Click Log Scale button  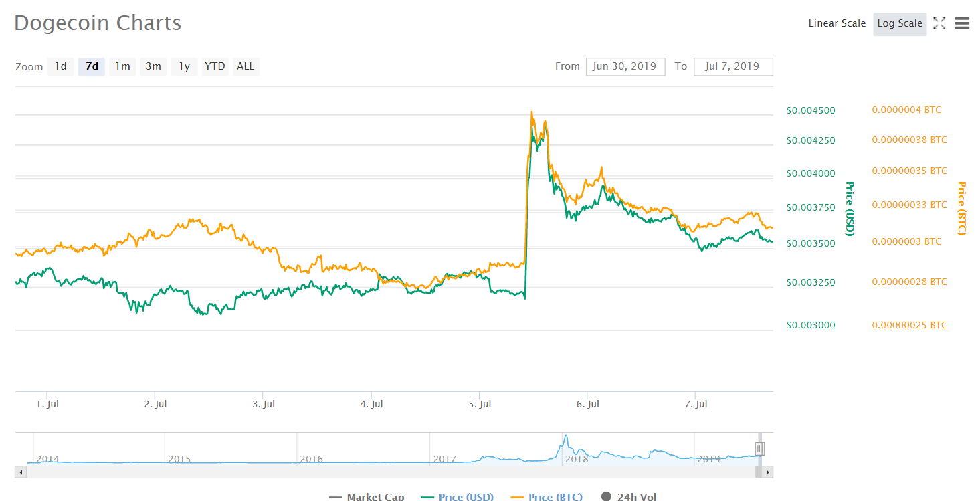[899, 23]
